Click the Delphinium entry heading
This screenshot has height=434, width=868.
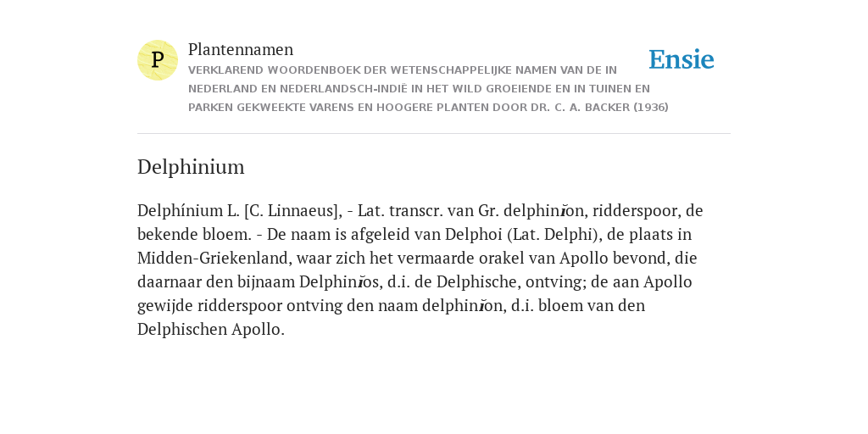coord(191,167)
